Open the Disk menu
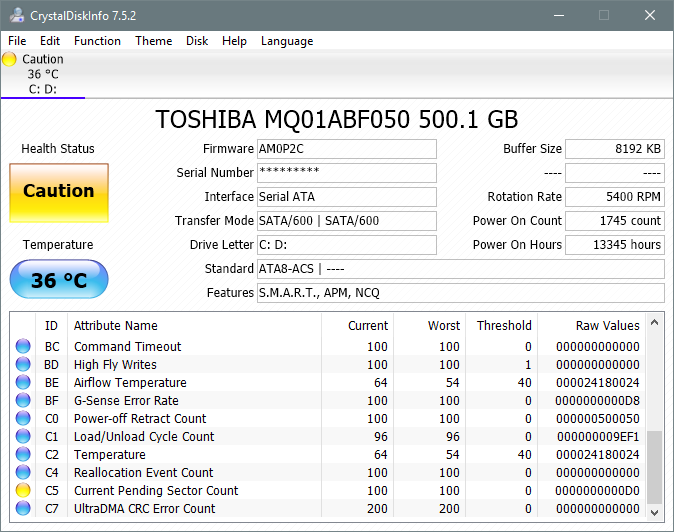 tap(197, 41)
